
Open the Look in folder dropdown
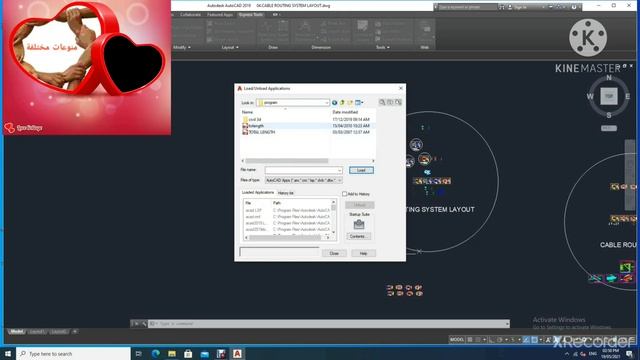[x=293, y=102]
